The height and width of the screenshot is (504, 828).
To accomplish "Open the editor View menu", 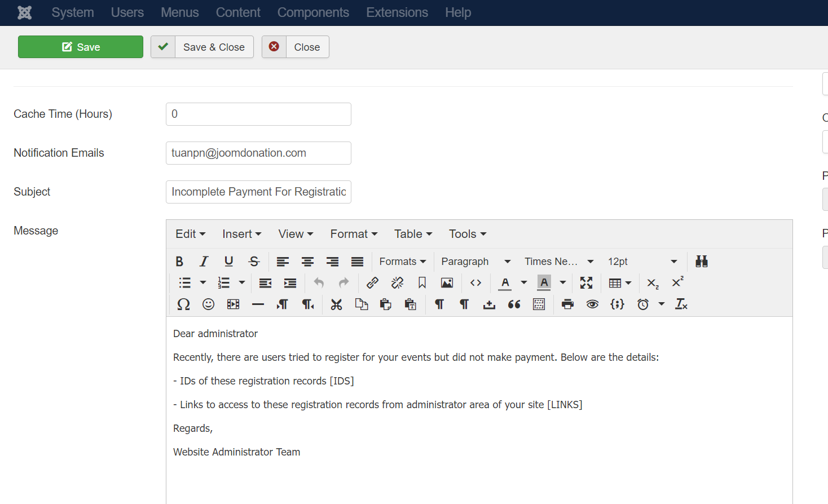I will pyautogui.click(x=296, y=234).
